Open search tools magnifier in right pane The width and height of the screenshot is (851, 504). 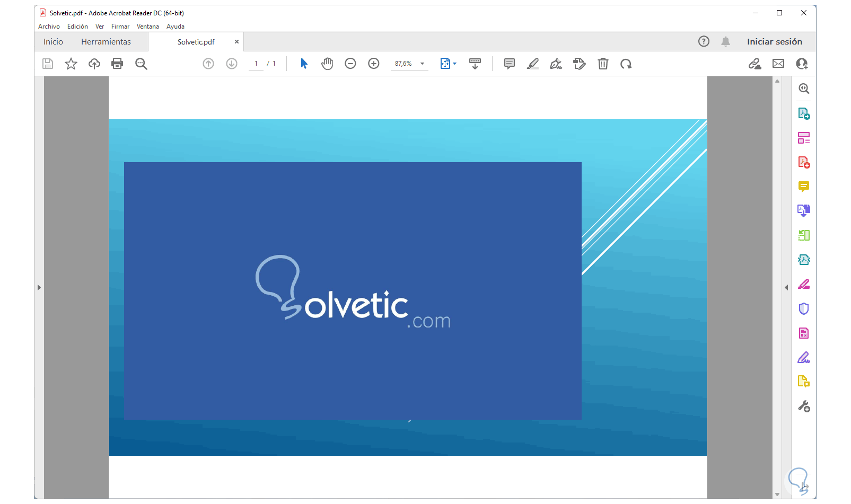pyautogui.click(x=804, y=89)
